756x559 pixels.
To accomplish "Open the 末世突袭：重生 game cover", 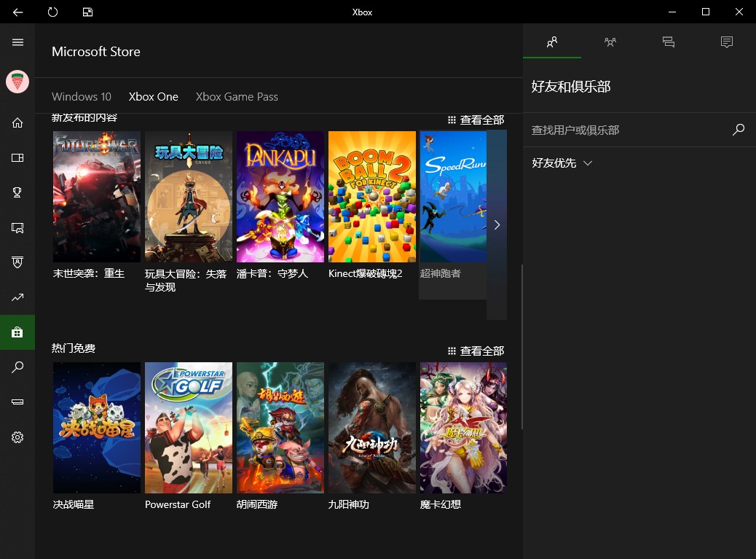I will [97, 197].
